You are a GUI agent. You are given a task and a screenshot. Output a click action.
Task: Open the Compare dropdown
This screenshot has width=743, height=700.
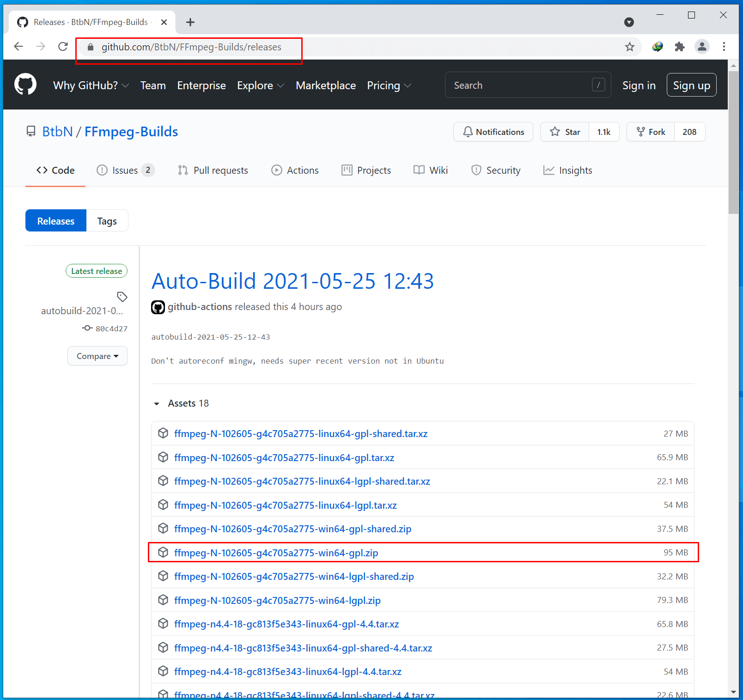(x=97, y=356)
